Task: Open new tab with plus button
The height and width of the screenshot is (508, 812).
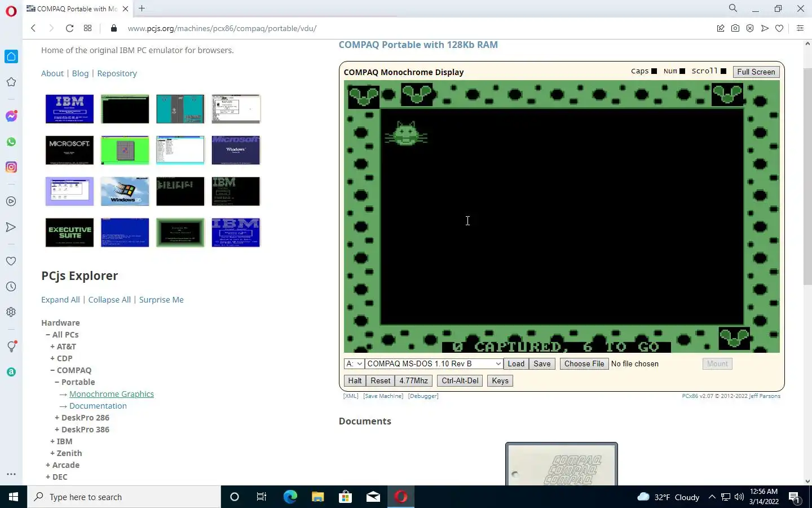Action: click(142, 8)
